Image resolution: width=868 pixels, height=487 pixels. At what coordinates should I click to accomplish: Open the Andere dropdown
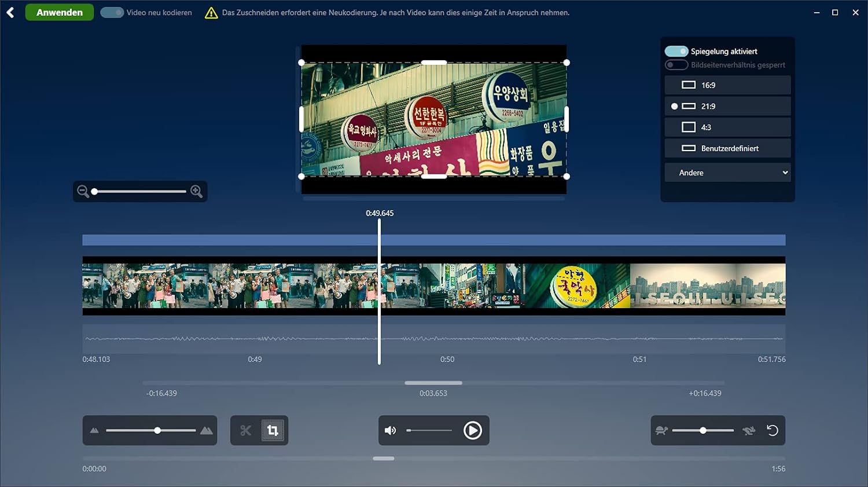tap(727, 173)
